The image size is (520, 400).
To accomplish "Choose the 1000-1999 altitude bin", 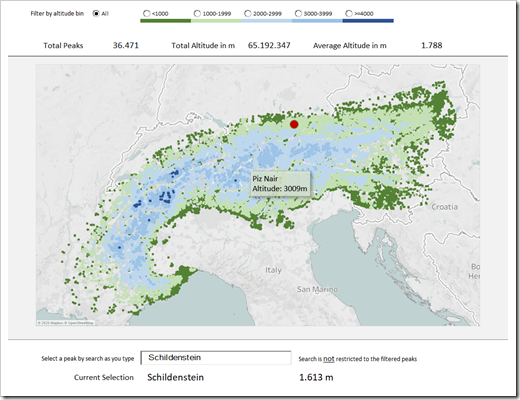I will 197,14.
